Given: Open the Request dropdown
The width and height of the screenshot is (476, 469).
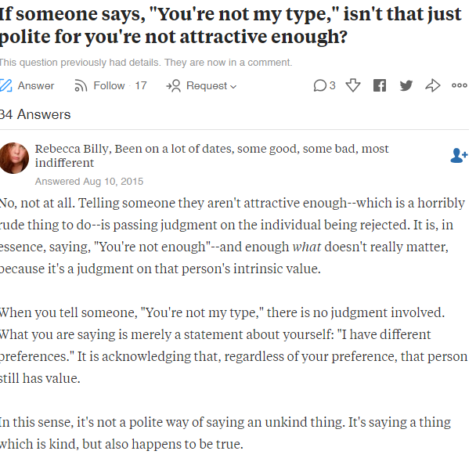Looking at the screenshot, I should pos(202,86).
